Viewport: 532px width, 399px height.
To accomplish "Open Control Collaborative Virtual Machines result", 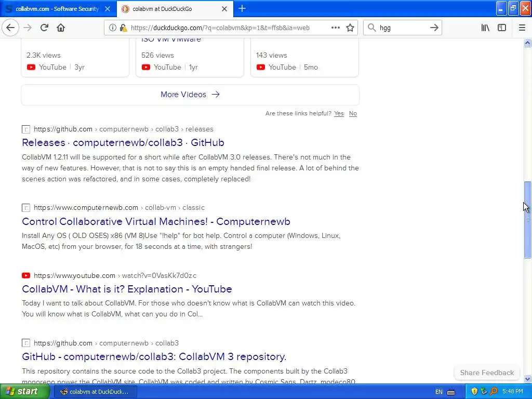I will click(156, 221).
